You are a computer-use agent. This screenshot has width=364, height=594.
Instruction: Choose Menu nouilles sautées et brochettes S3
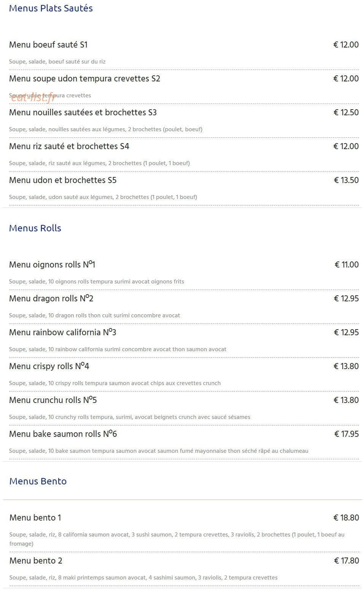point(83,113)
